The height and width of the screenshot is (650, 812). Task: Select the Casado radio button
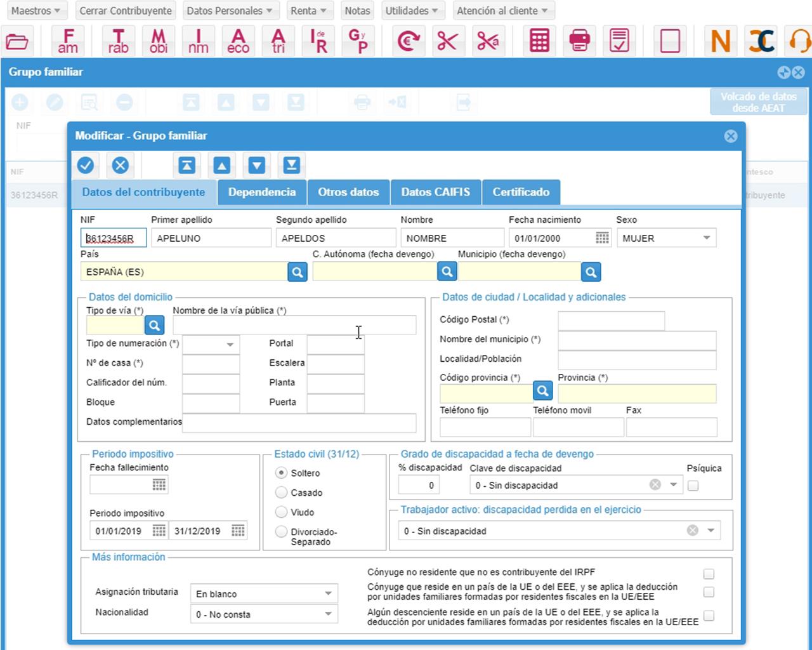(x=281, y=493)
